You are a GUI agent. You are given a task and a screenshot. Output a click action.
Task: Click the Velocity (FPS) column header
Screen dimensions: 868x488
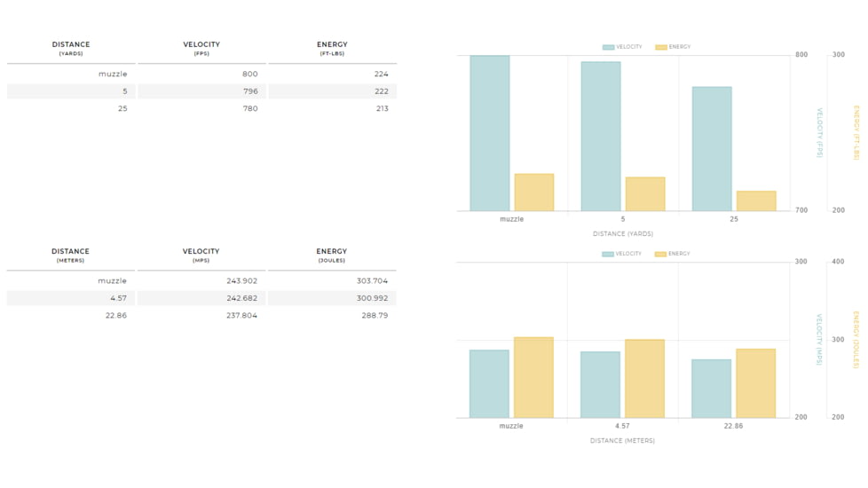pos(201,48)
